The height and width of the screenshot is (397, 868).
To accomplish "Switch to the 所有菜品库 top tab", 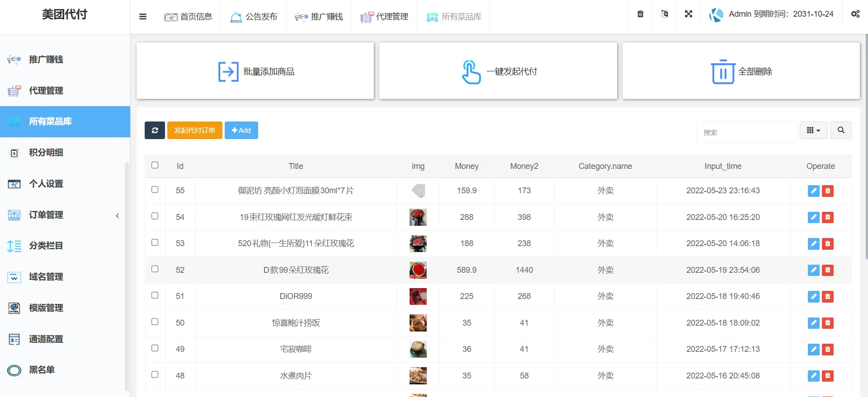I will (x=454, y=17).
